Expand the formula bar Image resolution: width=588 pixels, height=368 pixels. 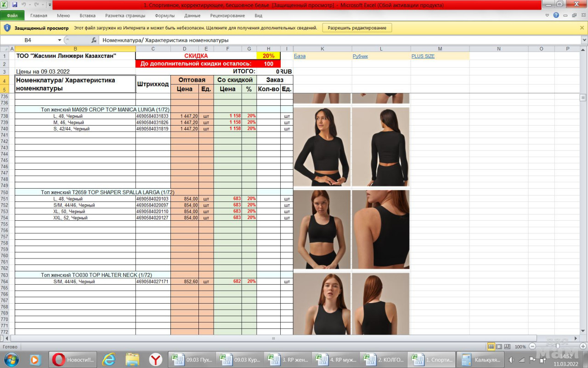point(584,40)
